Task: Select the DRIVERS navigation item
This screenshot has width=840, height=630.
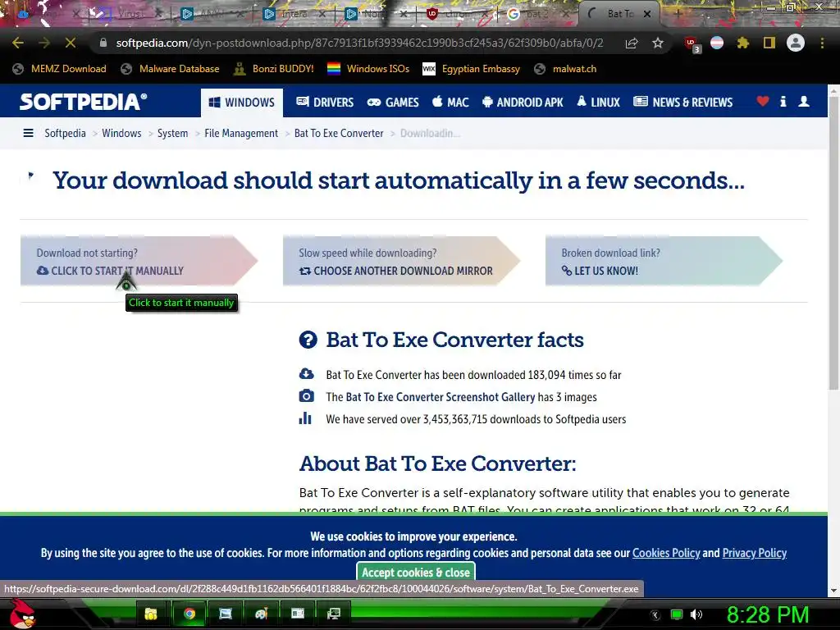Action: 325,103
